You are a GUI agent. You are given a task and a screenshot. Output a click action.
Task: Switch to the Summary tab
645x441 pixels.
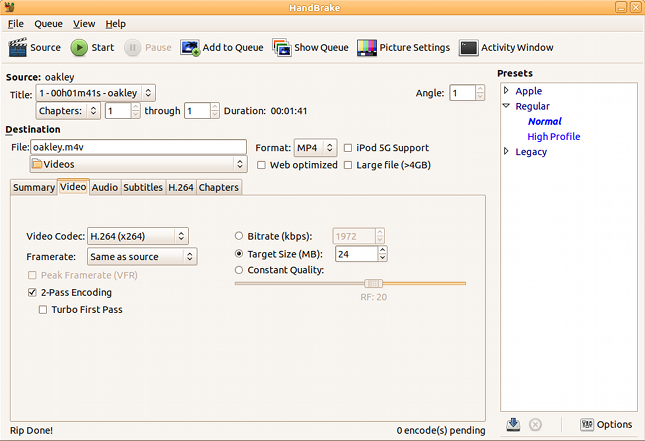pos(34,187)
